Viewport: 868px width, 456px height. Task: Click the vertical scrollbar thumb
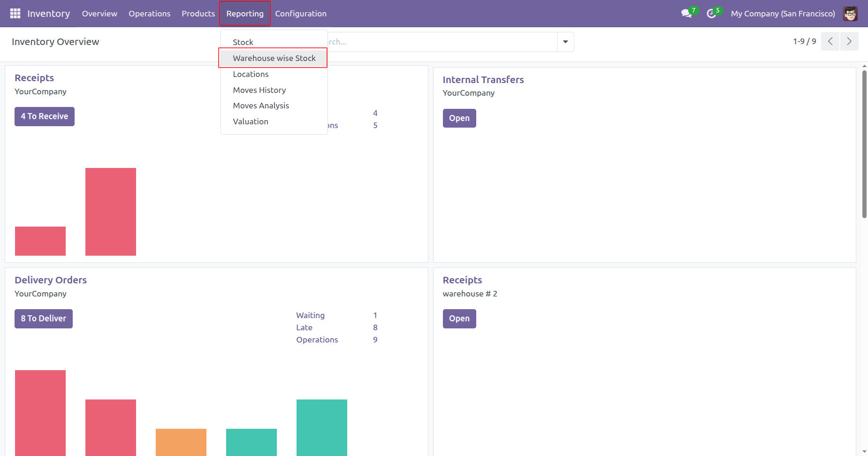pos(864,144)
